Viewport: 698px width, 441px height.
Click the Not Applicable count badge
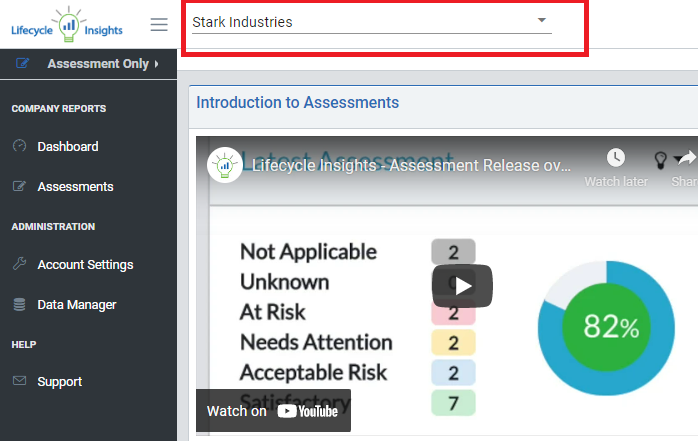[453, 252]
